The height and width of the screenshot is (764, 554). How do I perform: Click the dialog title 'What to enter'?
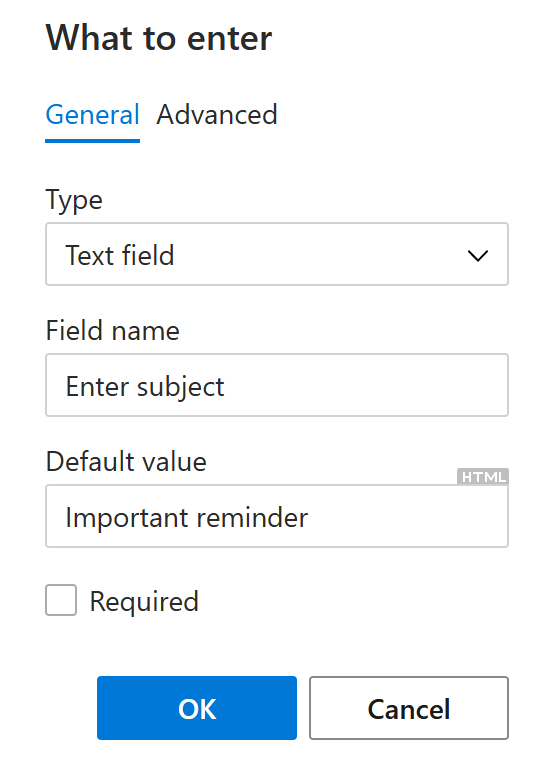click(x=159, y=38)
